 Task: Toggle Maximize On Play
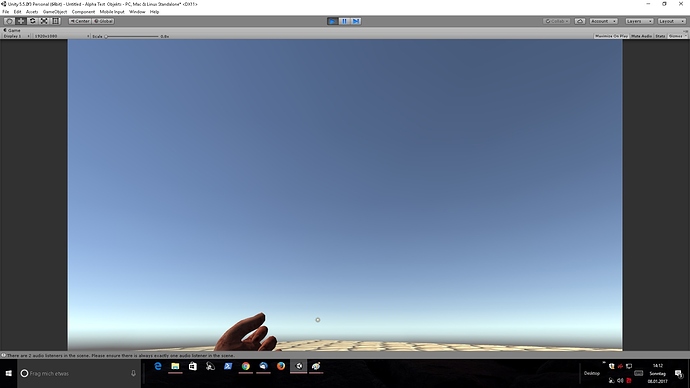pos(611,36)
